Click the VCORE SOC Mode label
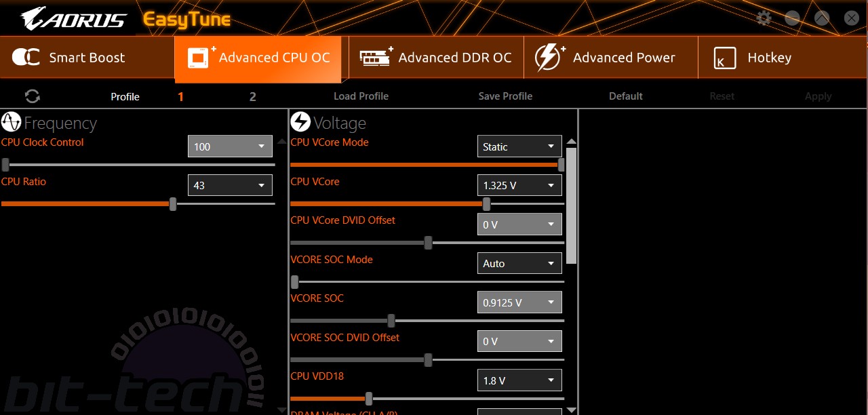This screenshot has height=415, width=868. pos(332,260)
